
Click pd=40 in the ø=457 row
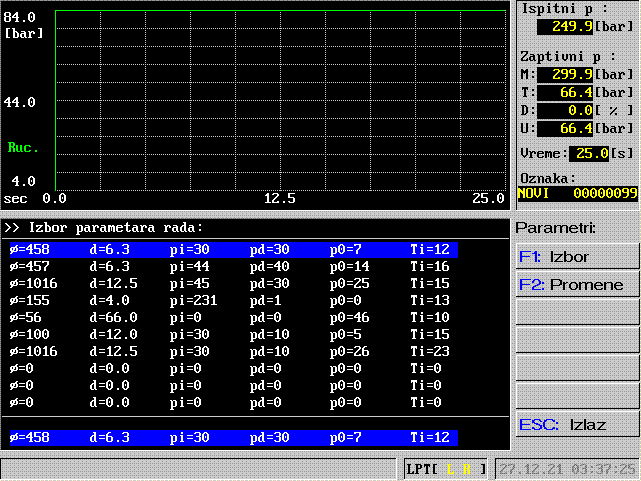point(269,266)
